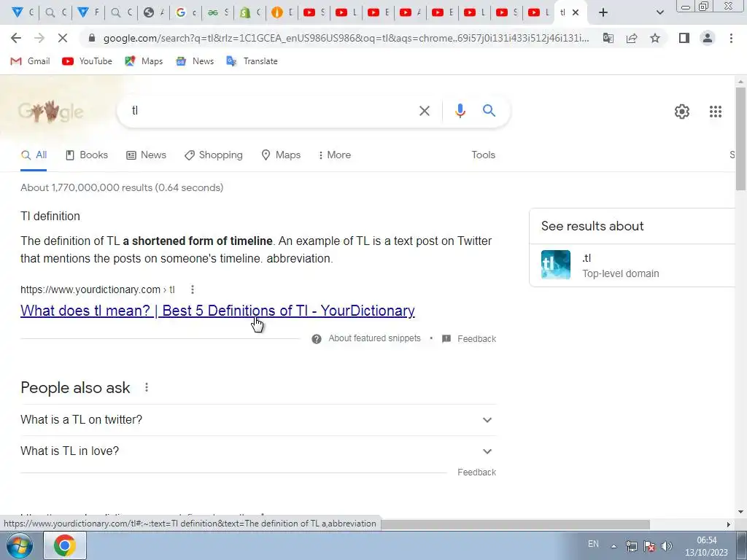This screenshot has width=747, height=560.
Task: Open the Translate bookmark
Action: coord(252,61)
